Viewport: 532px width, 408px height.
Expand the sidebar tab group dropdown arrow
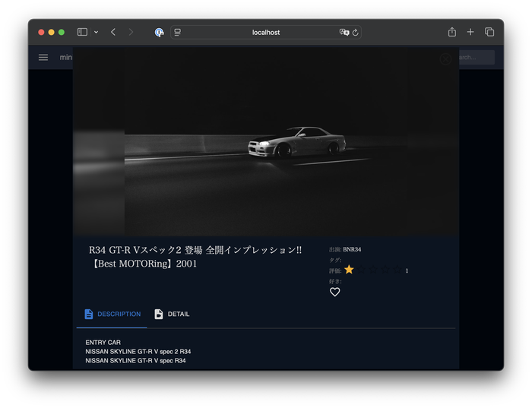pos(96,32)
